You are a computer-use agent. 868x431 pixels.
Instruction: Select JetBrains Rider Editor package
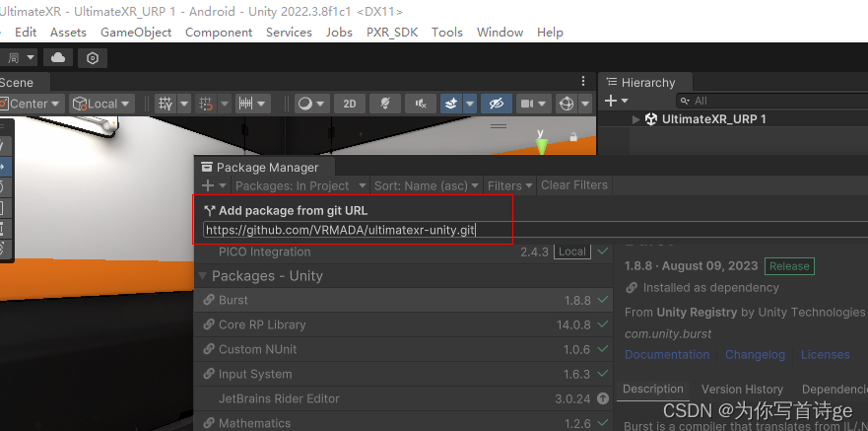click(404, 398)
